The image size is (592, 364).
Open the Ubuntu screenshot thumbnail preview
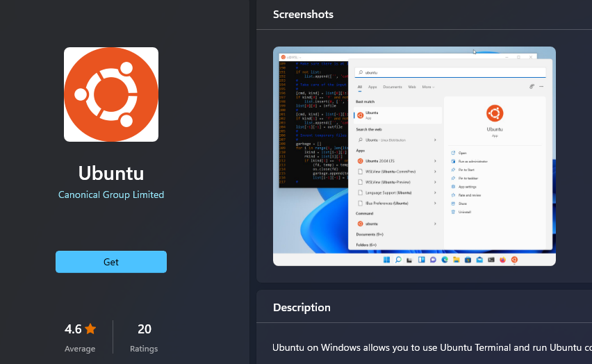coord(414,156)
